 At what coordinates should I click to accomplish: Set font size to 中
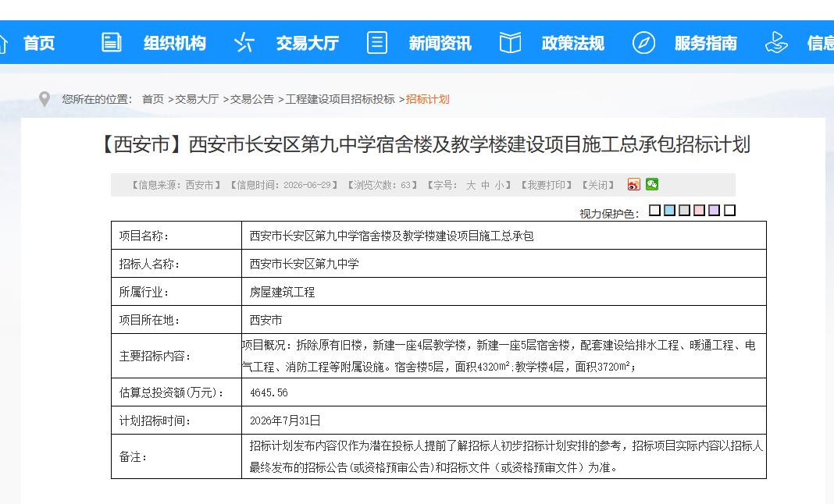pos(485,185)
